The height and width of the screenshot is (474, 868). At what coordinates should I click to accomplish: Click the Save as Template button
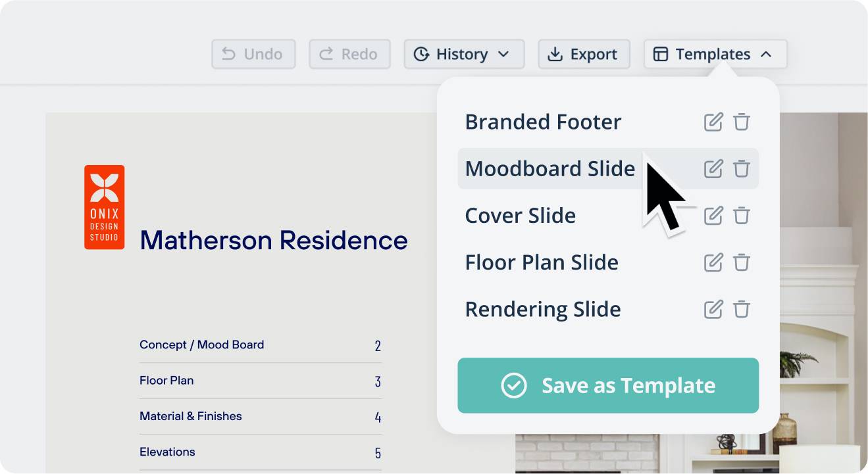pos(608,386)
